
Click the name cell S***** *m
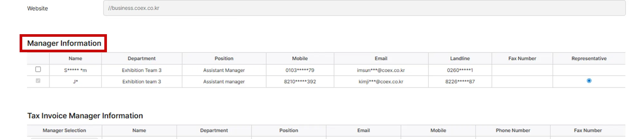point(75,70)
